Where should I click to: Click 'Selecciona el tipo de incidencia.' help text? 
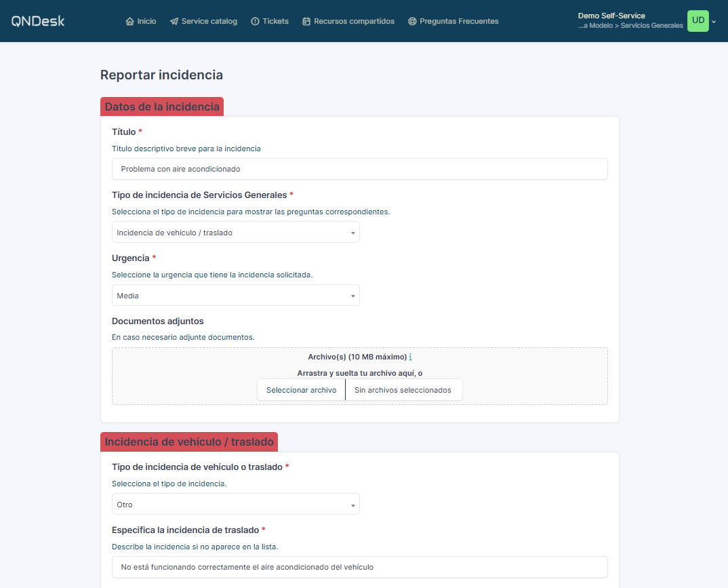click(169, 484)
